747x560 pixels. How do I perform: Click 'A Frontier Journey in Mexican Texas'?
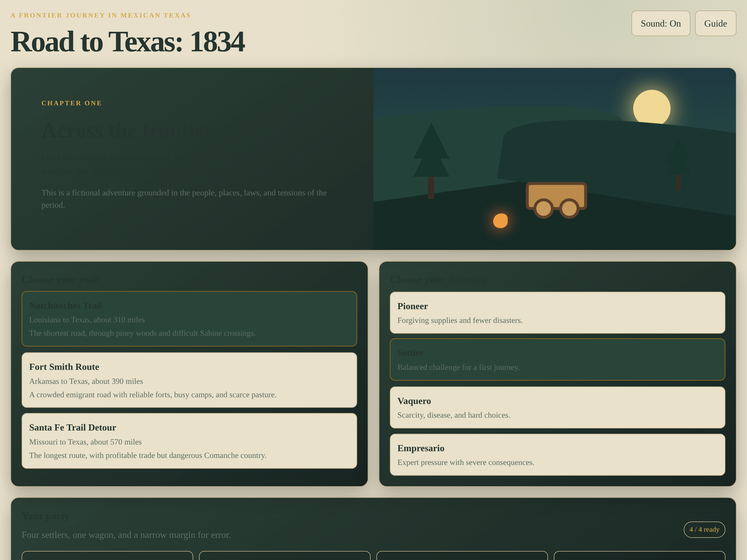101,15
